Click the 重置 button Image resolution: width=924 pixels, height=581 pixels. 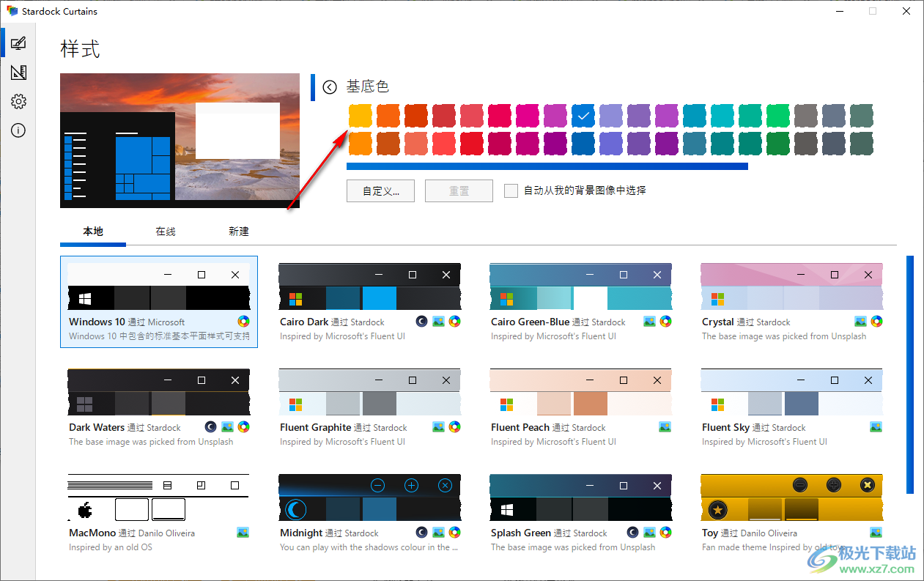459,190
